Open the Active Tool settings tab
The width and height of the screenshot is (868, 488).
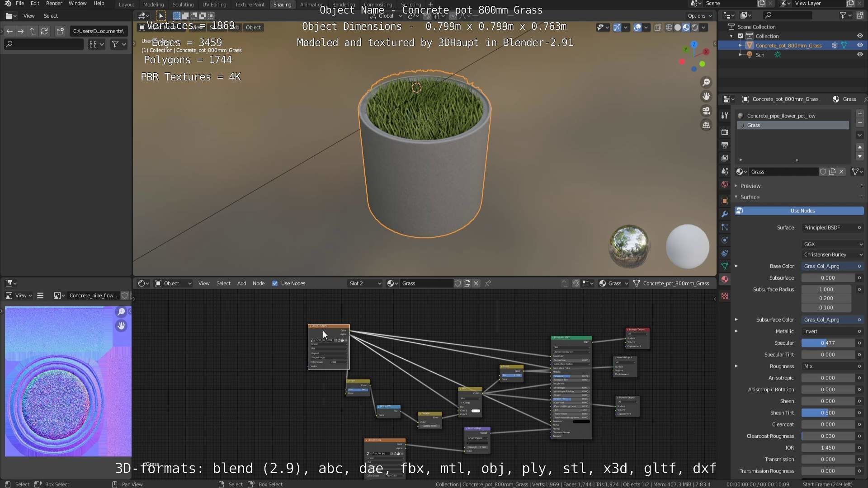coord(725,115)
